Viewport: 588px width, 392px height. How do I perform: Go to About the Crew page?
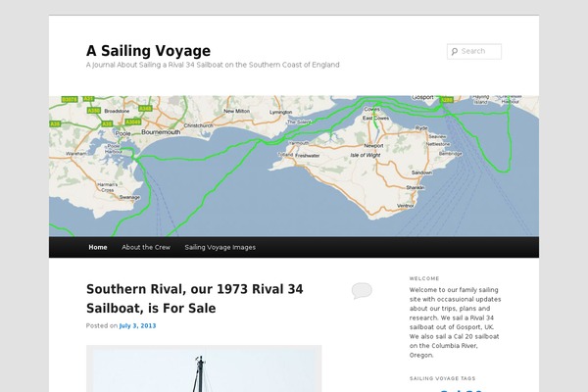pos(146,247)
